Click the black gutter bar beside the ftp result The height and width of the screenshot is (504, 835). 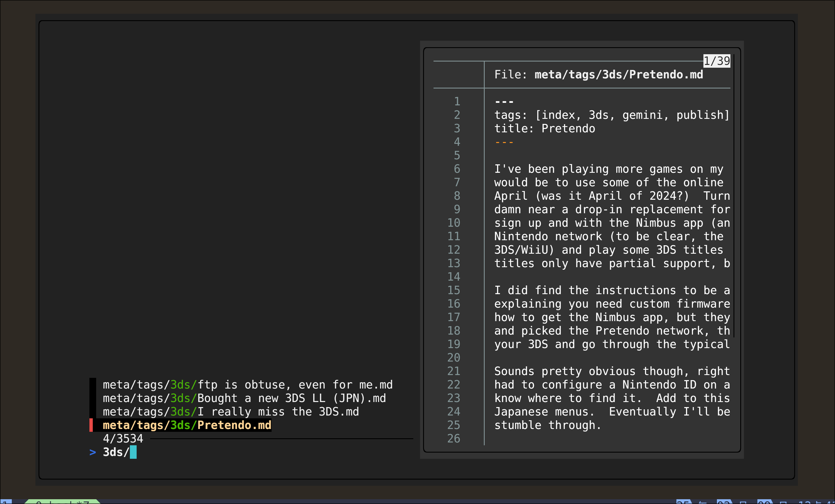[x=92, y=385]
